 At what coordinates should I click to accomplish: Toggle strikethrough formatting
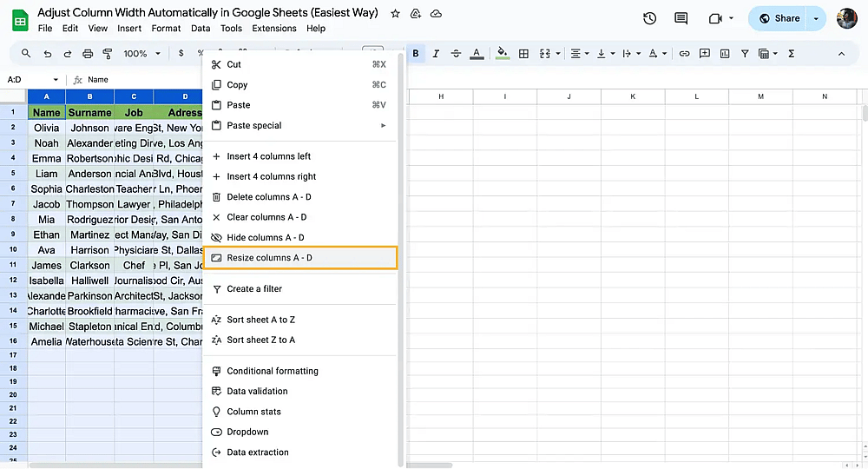coord(456,54)
